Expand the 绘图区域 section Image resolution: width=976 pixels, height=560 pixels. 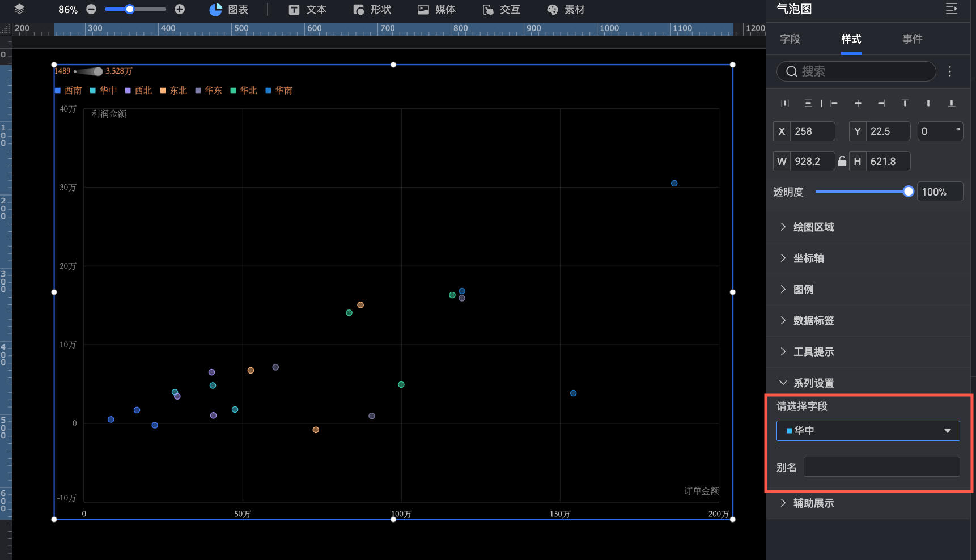(x=868, y=227)
